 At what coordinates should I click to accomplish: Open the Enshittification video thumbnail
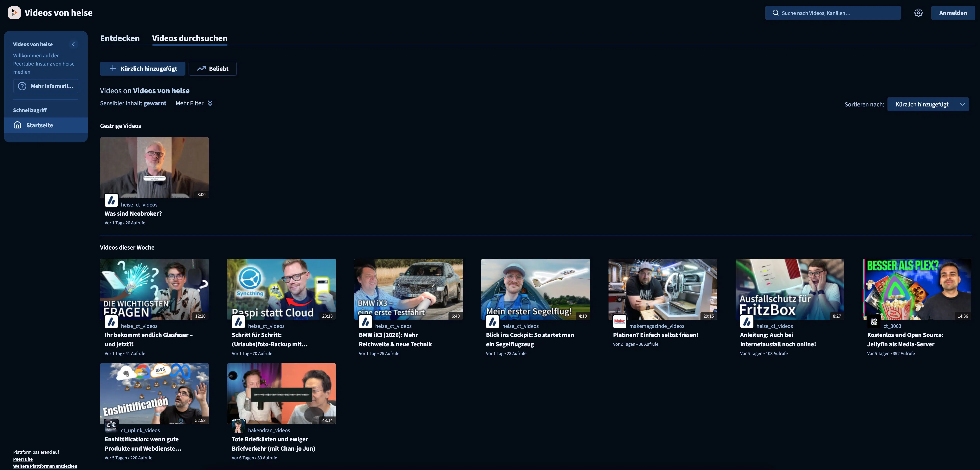154,394
